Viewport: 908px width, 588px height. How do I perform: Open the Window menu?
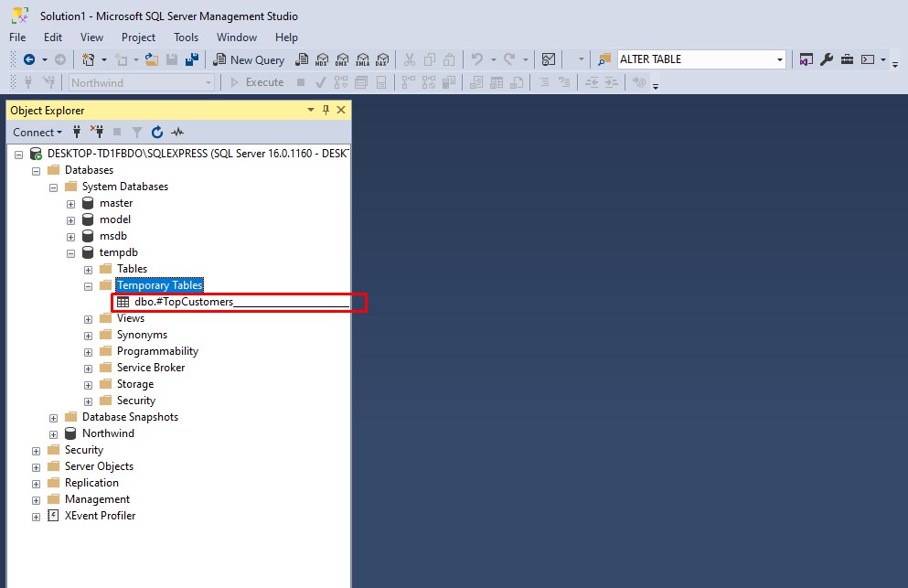click(x=236, y=37)
